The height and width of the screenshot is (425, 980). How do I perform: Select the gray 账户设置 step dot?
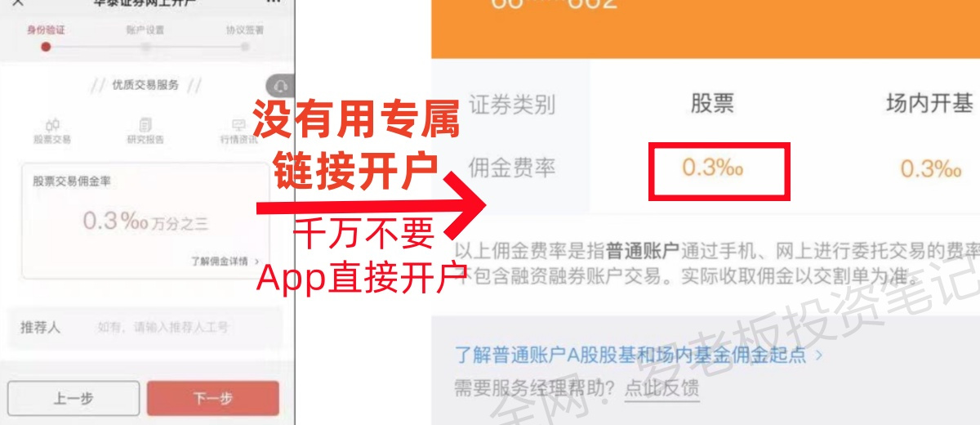(145, 47)
